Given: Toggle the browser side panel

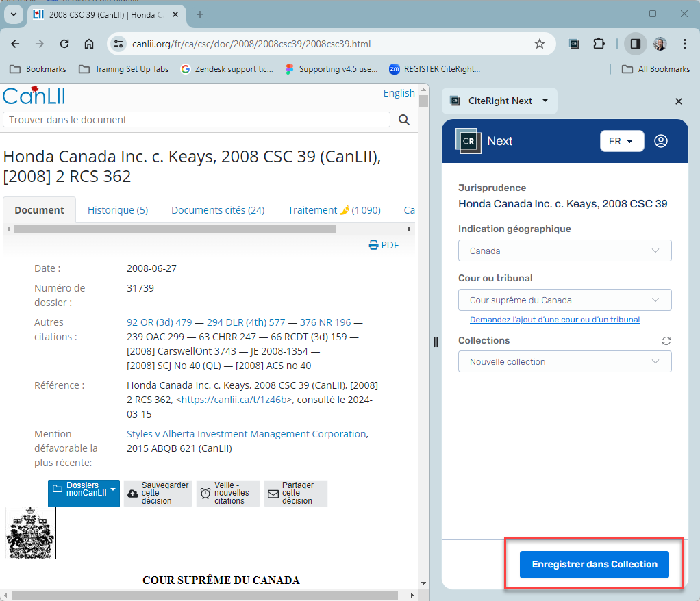Looking at the screenshot, I should (x=635, y=44).
